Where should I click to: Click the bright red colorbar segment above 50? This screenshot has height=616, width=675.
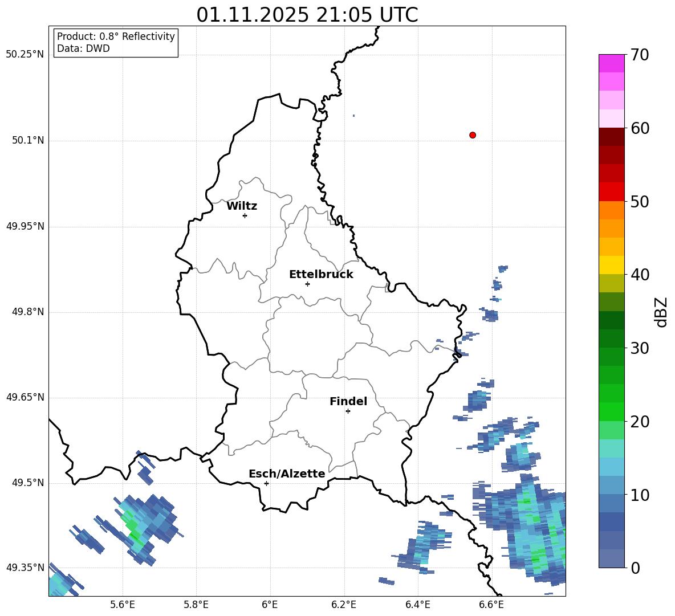pos(611,192)
